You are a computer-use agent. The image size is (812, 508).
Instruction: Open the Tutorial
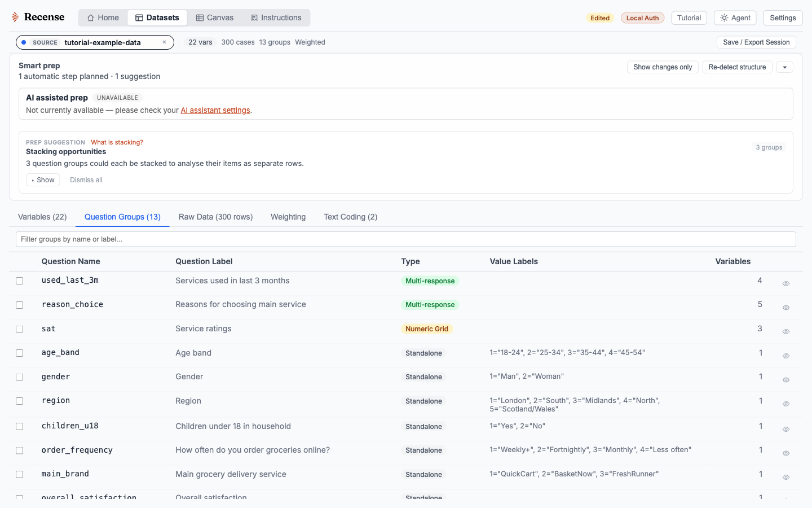click(689, 18)
